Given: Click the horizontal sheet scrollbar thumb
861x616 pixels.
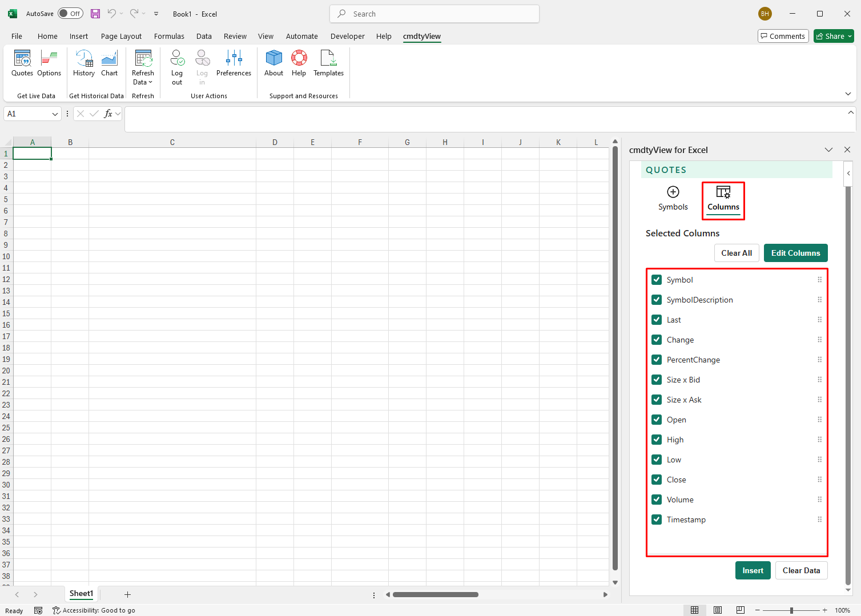Looking at the screenshot, I should [x=435, y=594].
